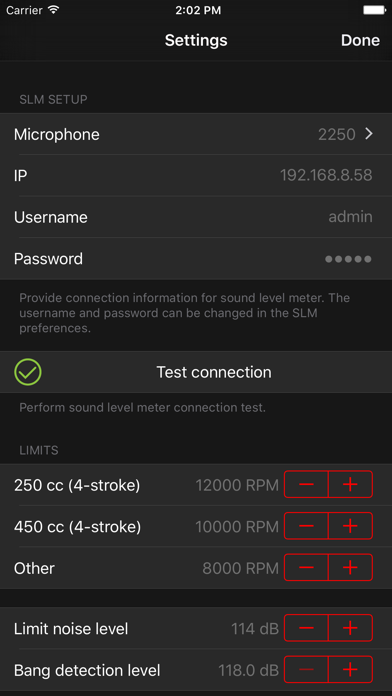Screen dimensions: 392x696
Task: Raise the 450 cc RPM limit with plus
Action: (x=350, y=526)
